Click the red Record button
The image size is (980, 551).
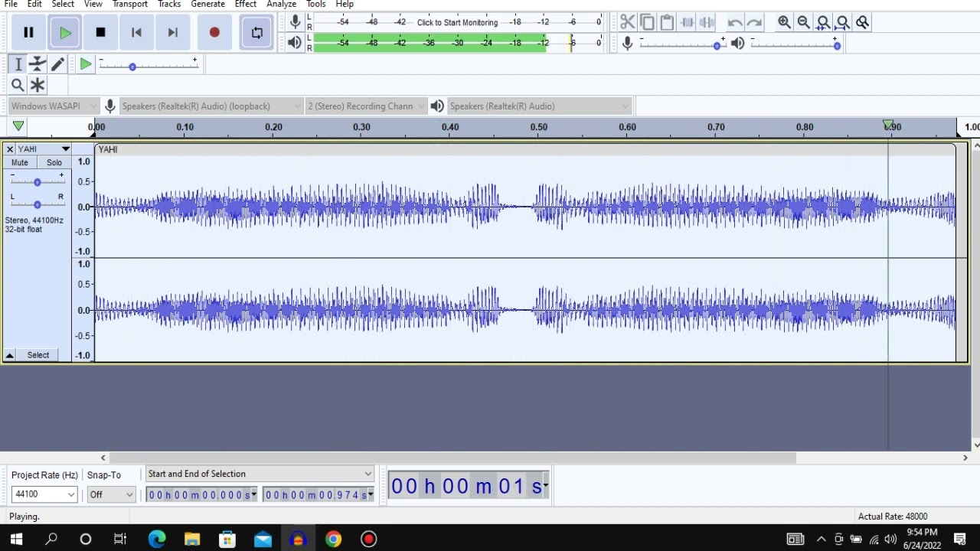pos(214,32)
